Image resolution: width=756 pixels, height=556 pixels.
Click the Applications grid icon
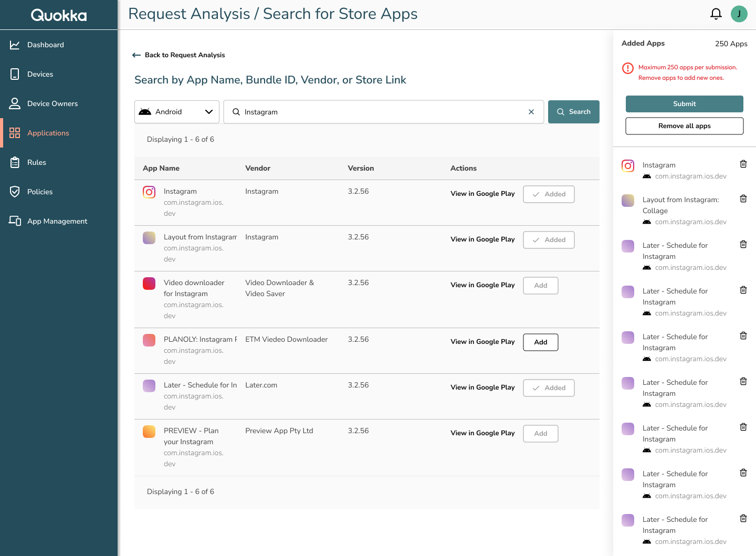(x=15, y=133)
